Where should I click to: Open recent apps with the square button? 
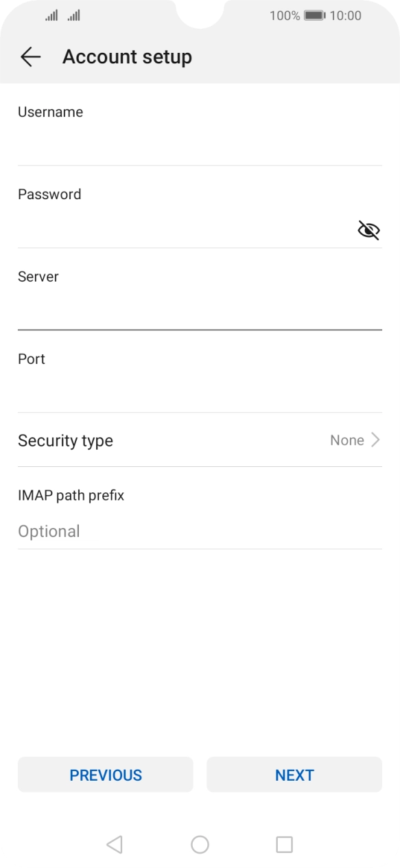click(283, 845)
